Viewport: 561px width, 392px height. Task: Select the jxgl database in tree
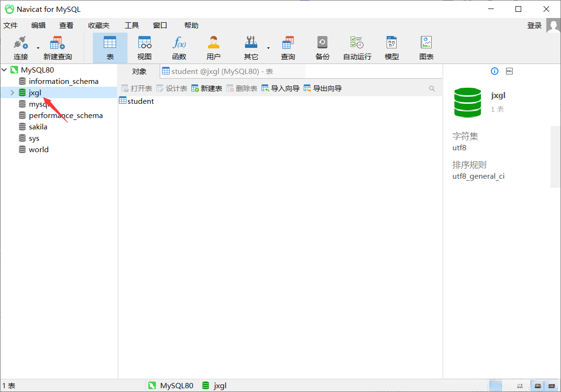click(35, 93)
